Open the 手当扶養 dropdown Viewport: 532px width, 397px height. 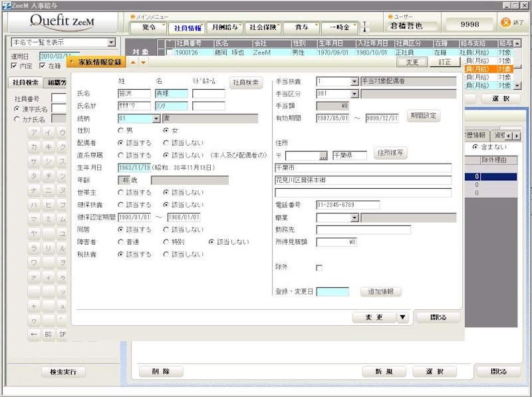(x=354, y=81)
